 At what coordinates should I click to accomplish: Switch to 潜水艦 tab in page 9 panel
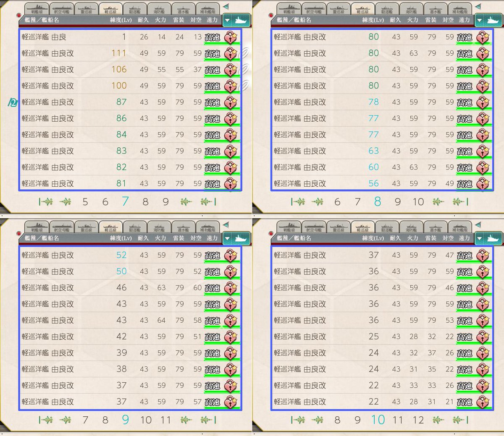pyautogui.click(x=184, y=227)
